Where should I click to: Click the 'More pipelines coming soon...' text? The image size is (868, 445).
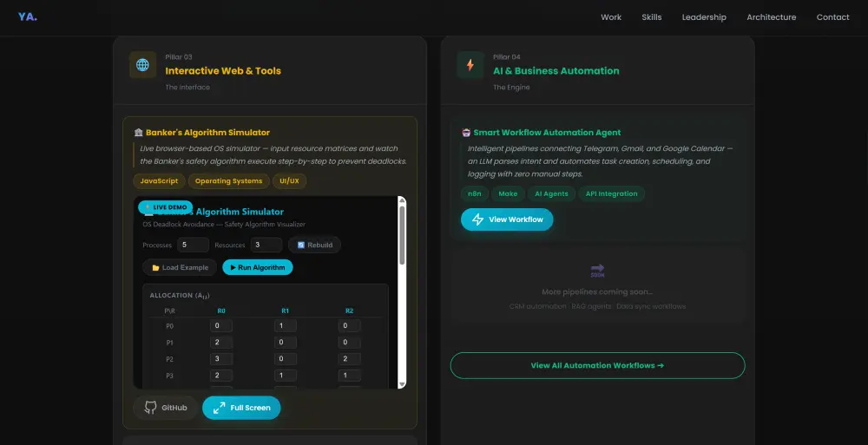(597, 291)
